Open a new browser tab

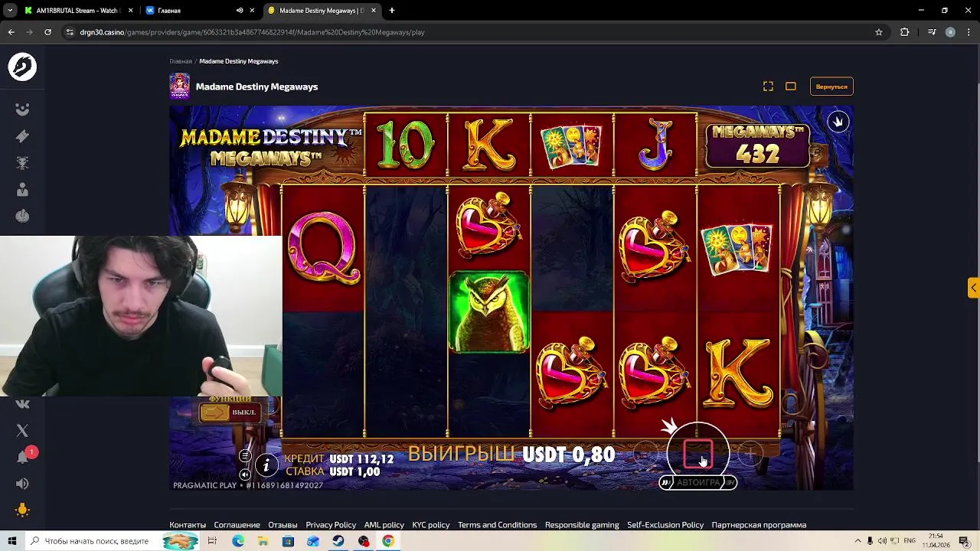click(x=392, y=11)
